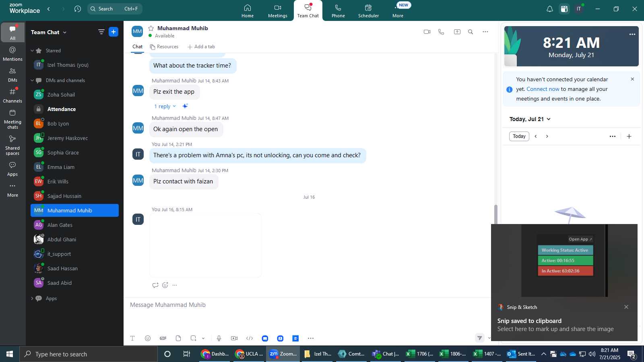Close the Snip & Sketch notification
644x362 pixels.
626,307
